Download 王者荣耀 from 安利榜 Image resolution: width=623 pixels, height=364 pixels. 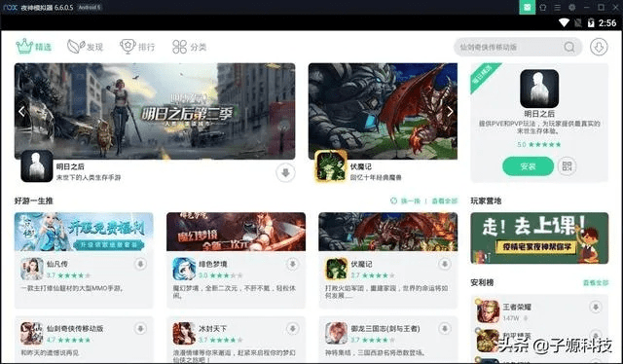point(595,308)
